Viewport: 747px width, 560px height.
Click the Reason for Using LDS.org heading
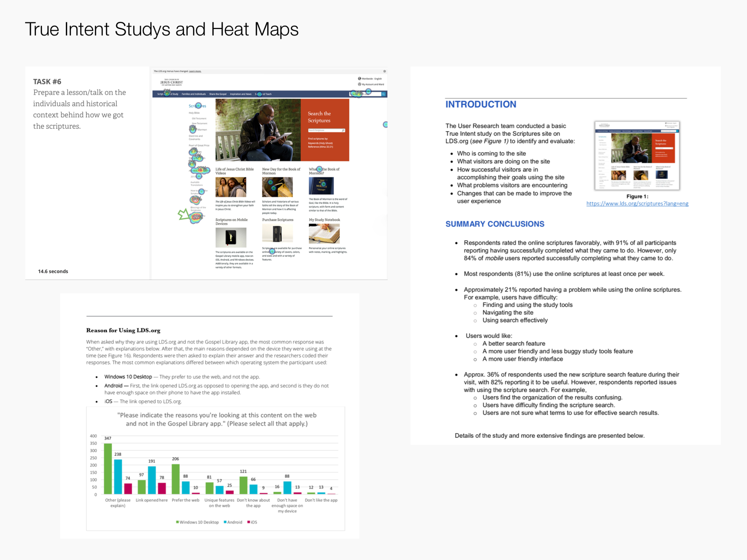123,330
